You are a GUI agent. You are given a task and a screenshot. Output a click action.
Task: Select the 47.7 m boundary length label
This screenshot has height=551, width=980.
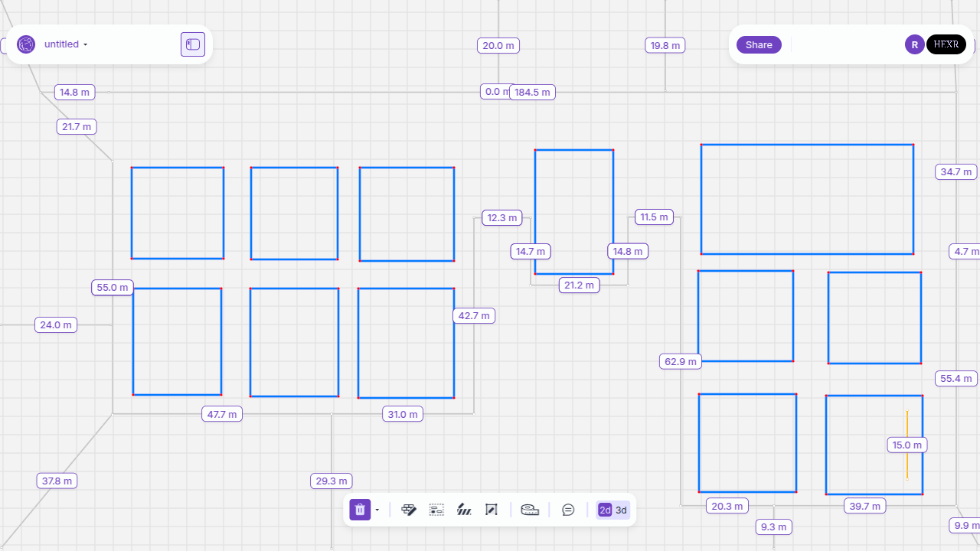tap(222, 415)
